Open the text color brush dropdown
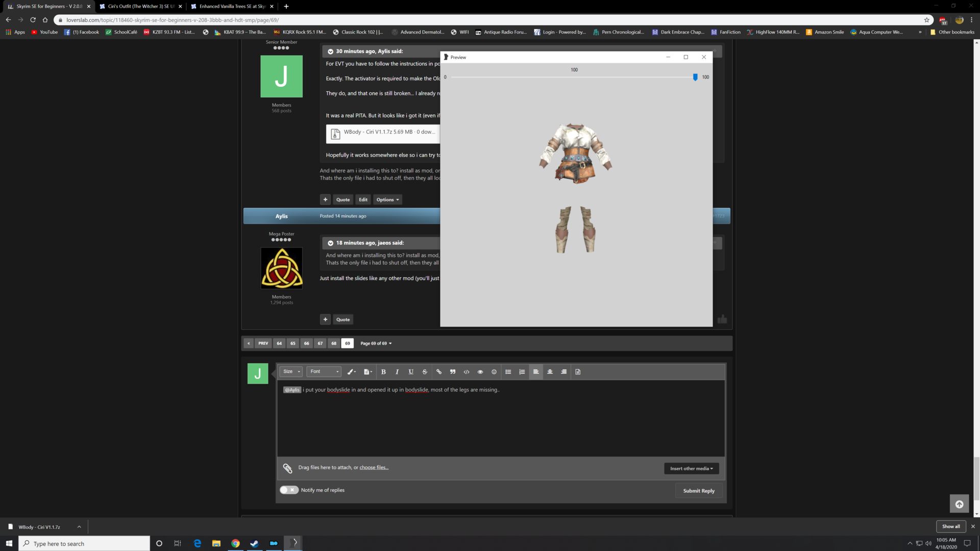 [352, 372]
